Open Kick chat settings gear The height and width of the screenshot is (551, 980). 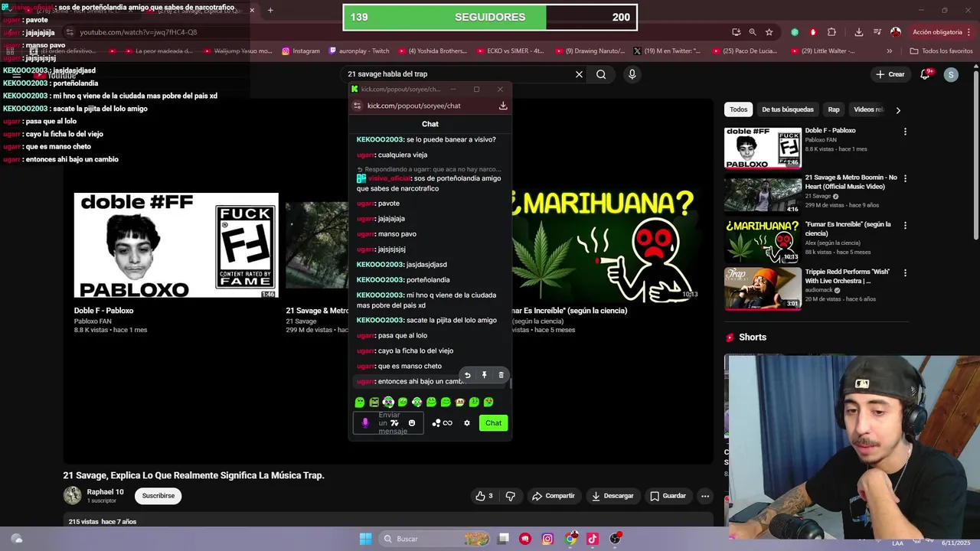pos(467,423)
